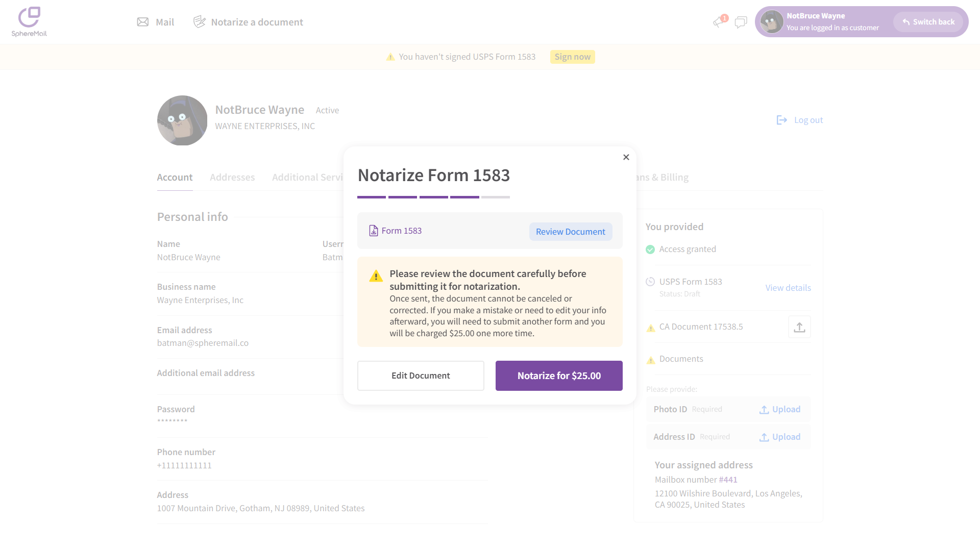980x551 pixels.
Task: Click the SphereMail logo icon
Action: pyautogui.click(x=29, y=18)
